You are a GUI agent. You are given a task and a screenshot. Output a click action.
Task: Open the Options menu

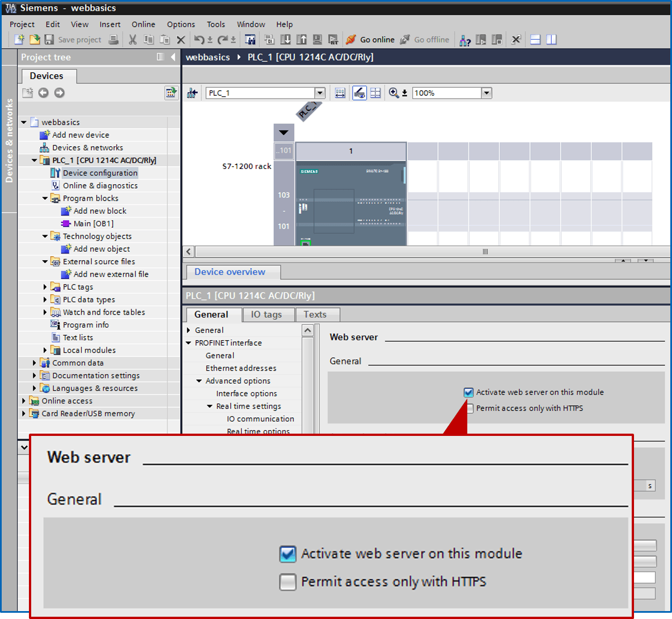coord(181,24)
